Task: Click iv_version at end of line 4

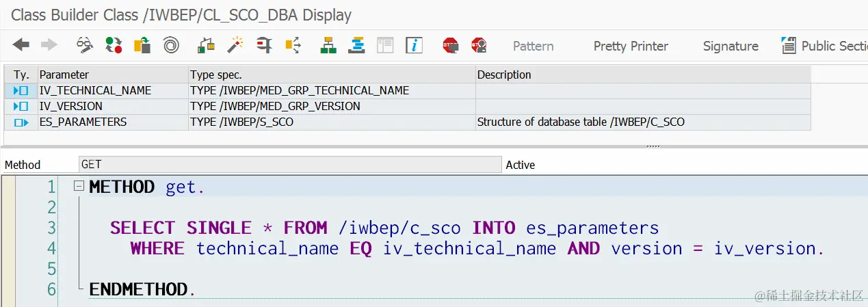Action: point(765,248)
